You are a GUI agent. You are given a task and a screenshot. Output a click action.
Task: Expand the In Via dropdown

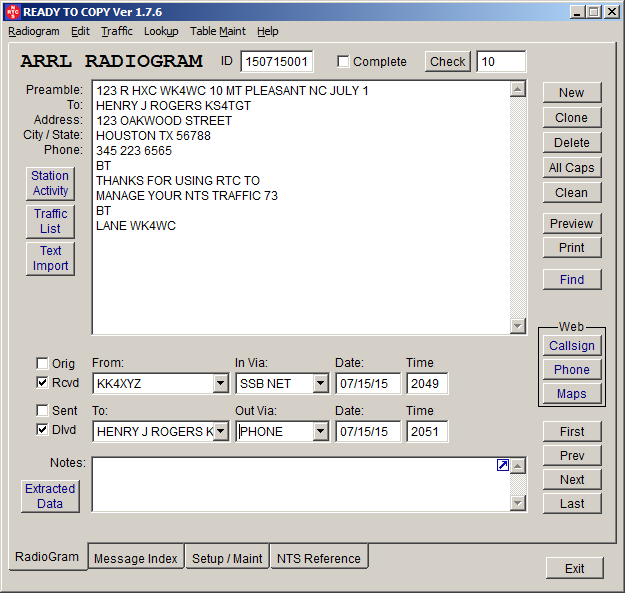click(320, 383)
